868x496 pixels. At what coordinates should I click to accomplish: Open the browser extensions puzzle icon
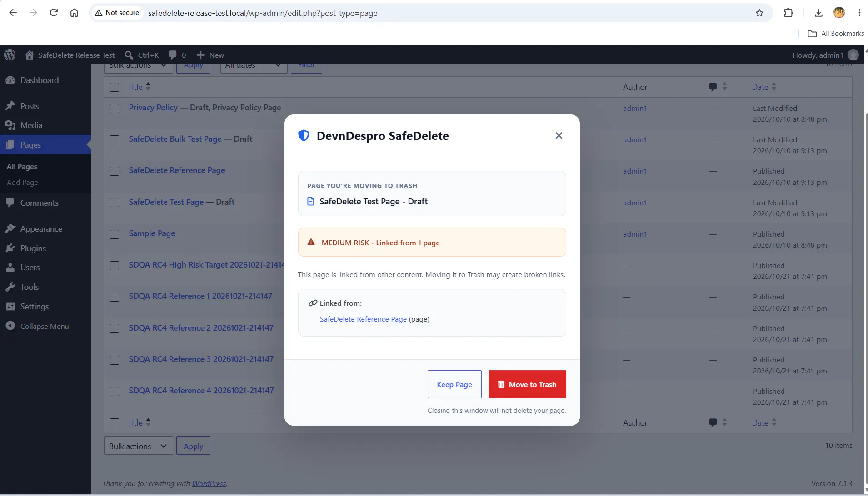click(x=788, y=13)
